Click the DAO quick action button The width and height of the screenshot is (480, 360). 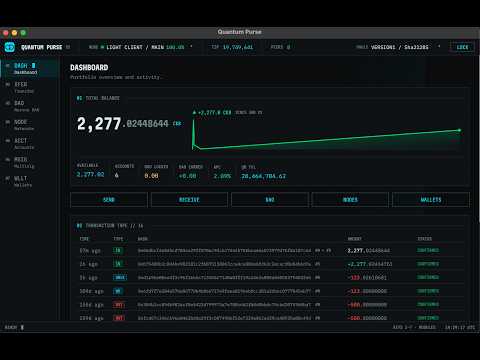[270, 200]
